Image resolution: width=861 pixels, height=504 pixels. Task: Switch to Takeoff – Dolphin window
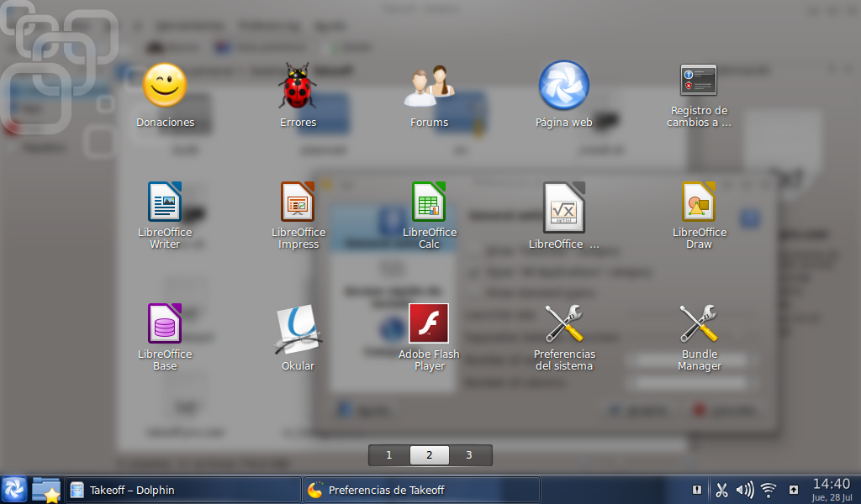(183, 491)
